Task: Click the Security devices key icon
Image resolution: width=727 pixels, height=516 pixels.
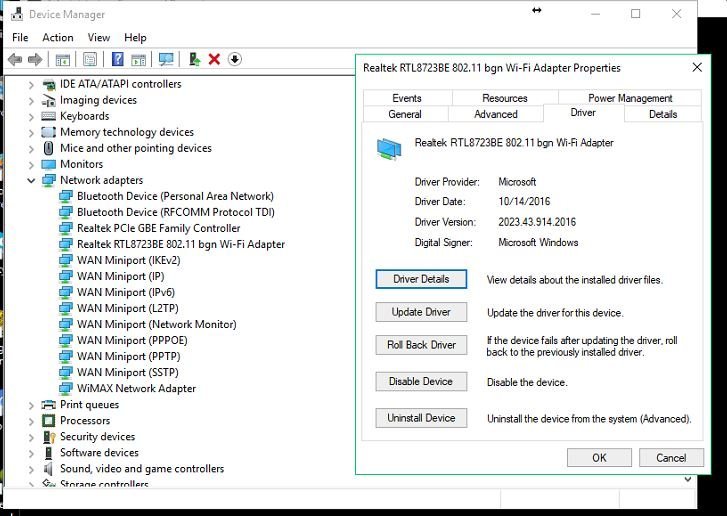Action: pyautogui.click(x=49, y=437)
